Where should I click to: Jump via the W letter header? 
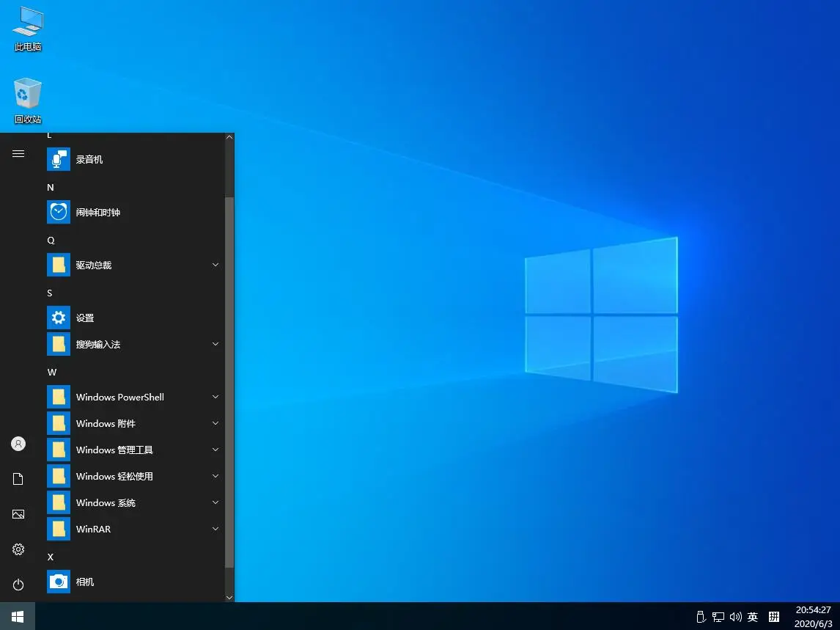[x=52, y=372]
